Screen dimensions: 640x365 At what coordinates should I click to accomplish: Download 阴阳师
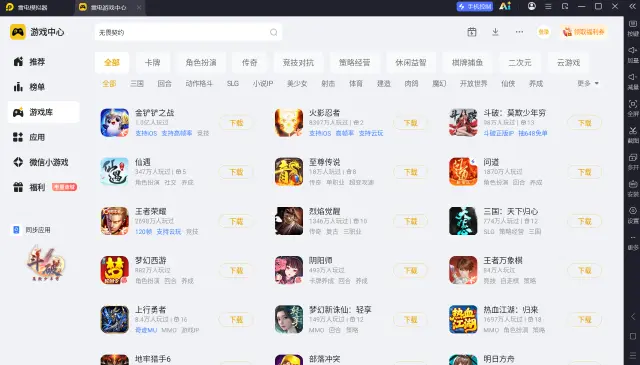pyautogui.click(x=411, y=270)
